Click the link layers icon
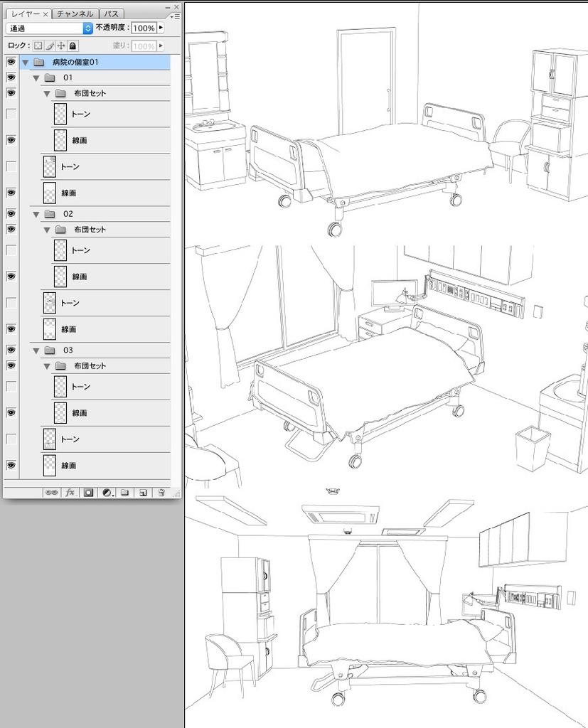 click(51, 492)
